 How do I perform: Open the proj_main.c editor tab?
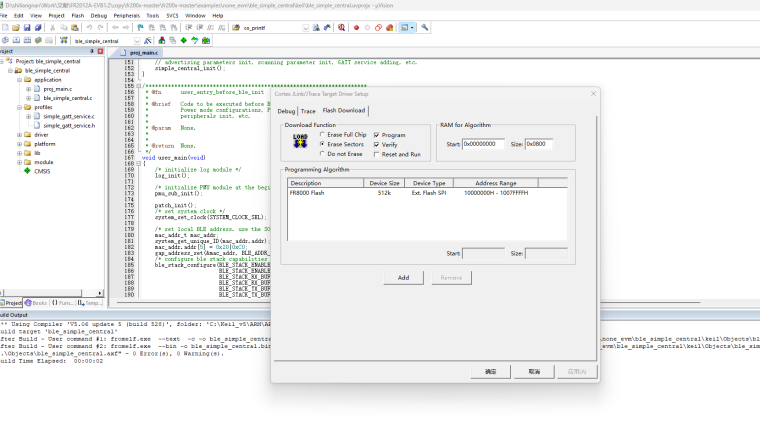pos(140,52)
